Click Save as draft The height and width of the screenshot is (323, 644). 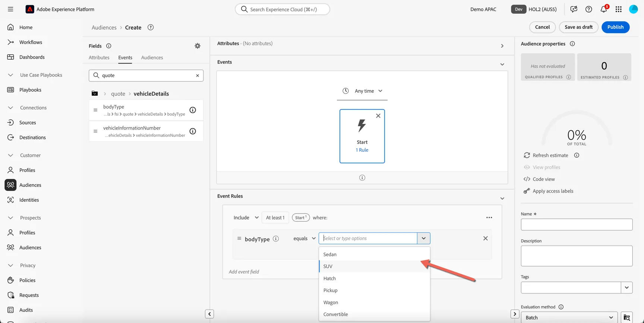coord(578,27)
